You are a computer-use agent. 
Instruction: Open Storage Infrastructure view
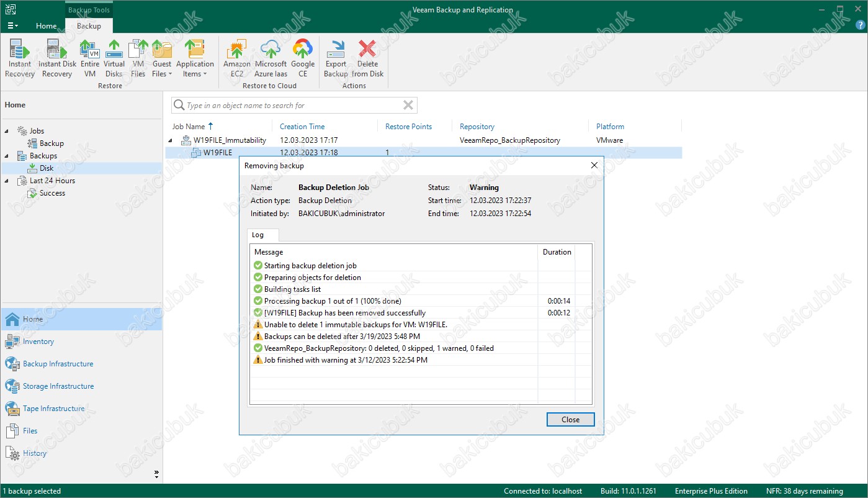click(x=81, y=386)
